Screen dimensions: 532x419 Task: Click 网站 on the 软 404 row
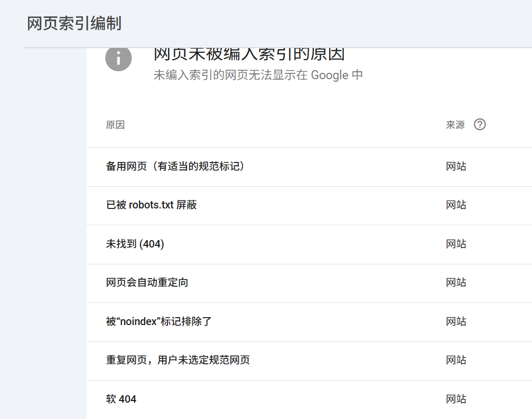coord(455,399)
